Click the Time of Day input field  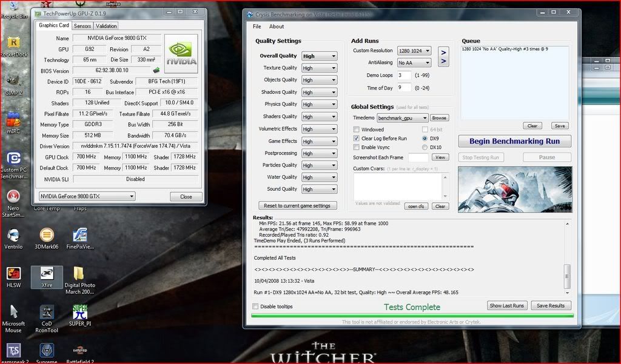pyautogui.click(x=404, y=88)
